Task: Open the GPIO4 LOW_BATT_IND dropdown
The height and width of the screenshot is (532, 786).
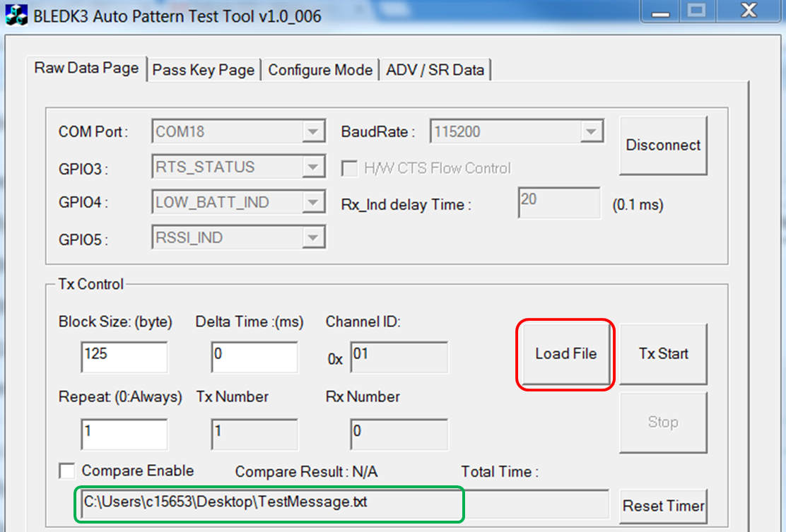Action: click(x=311, y=203)
